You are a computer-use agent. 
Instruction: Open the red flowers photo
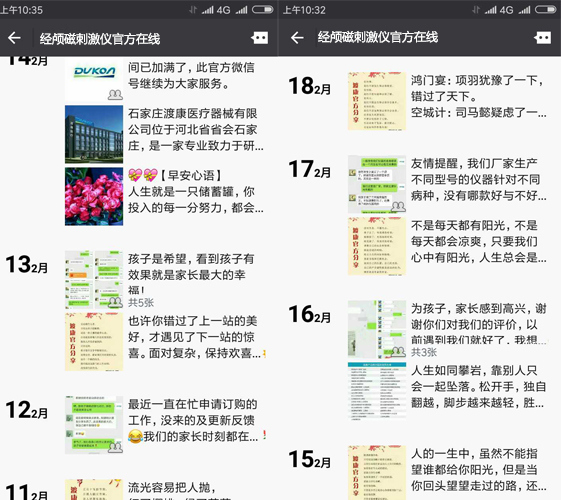(94, 196)
